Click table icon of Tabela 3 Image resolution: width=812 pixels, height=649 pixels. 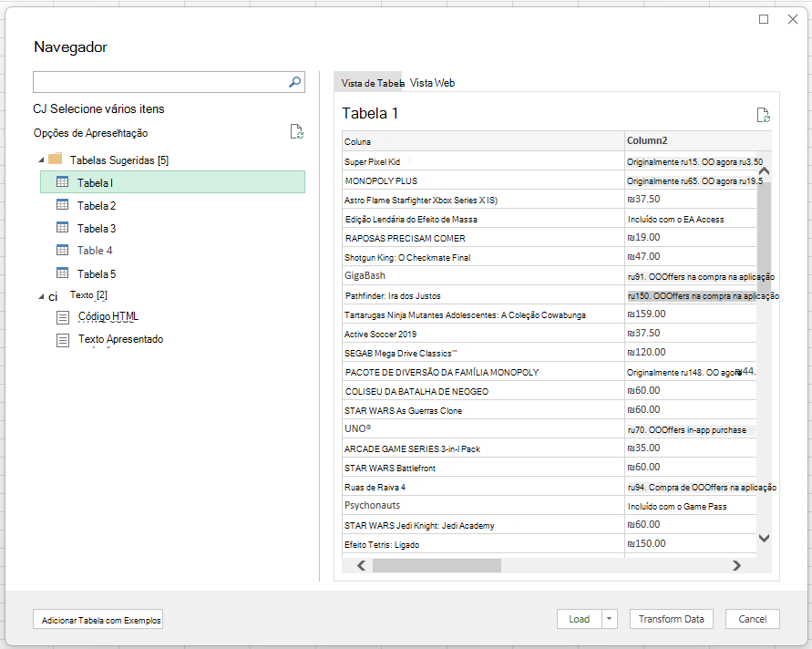click(62, 227)
